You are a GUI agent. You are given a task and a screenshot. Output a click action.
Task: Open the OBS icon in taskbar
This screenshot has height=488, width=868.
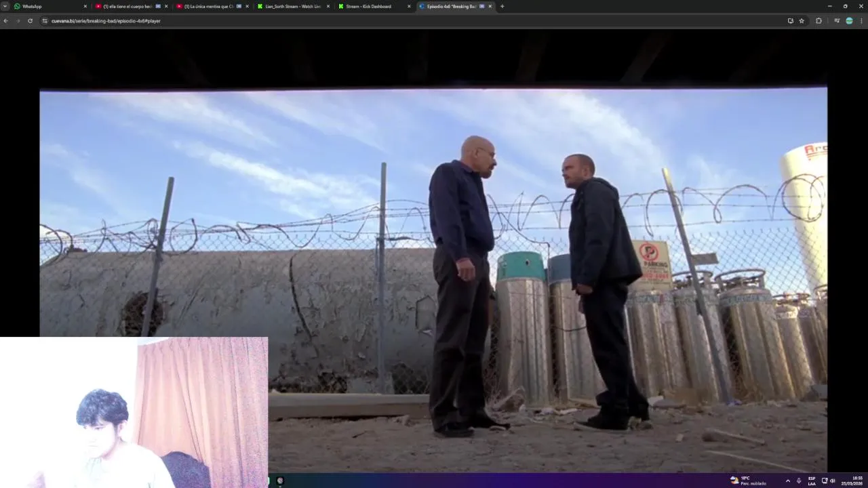[280, 481]
